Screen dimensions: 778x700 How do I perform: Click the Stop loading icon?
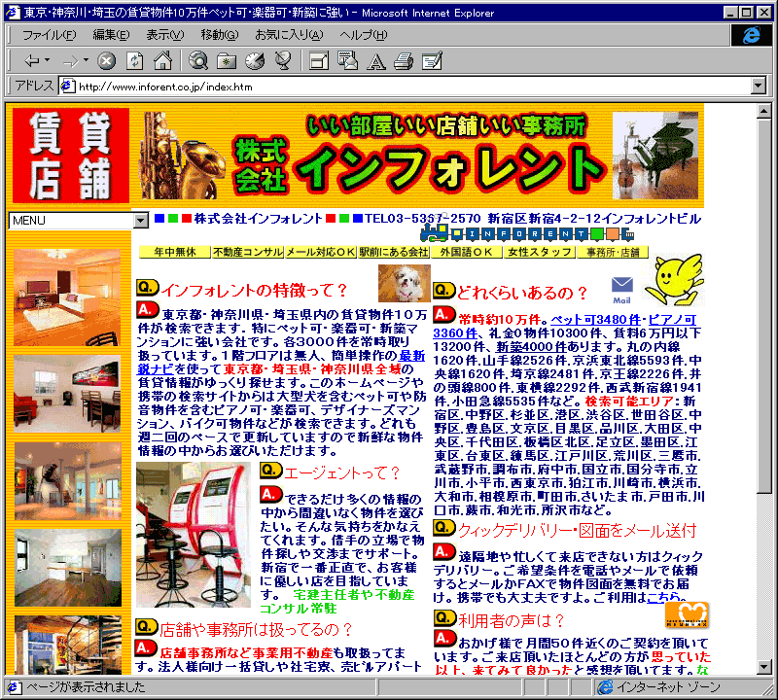(106, 61)
